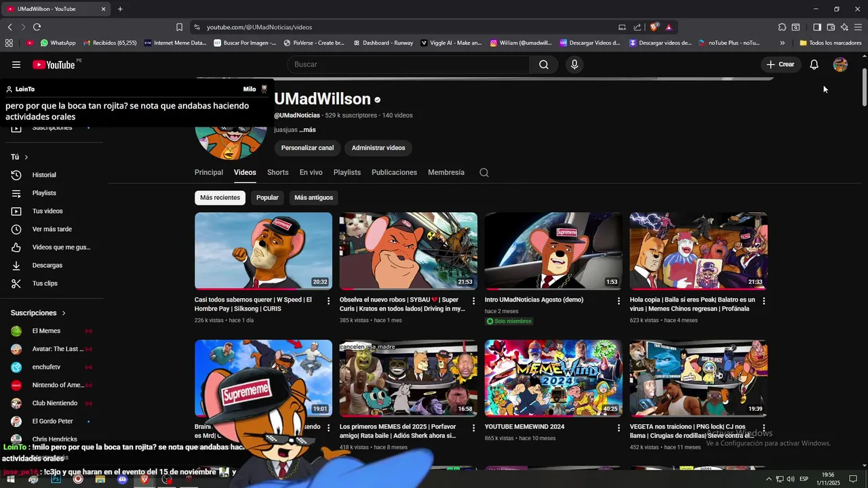Search within the channel using magnifier icon

coord(484,172)
